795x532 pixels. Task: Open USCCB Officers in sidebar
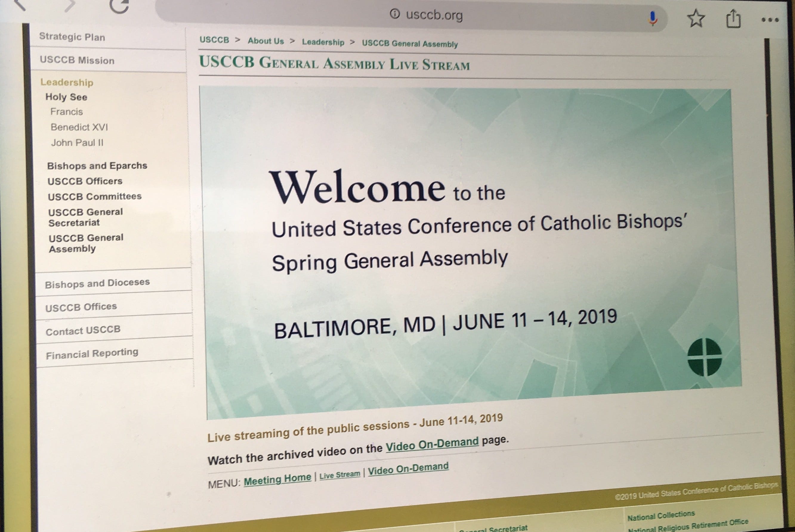pyautogui.click(x=85, y=181)
